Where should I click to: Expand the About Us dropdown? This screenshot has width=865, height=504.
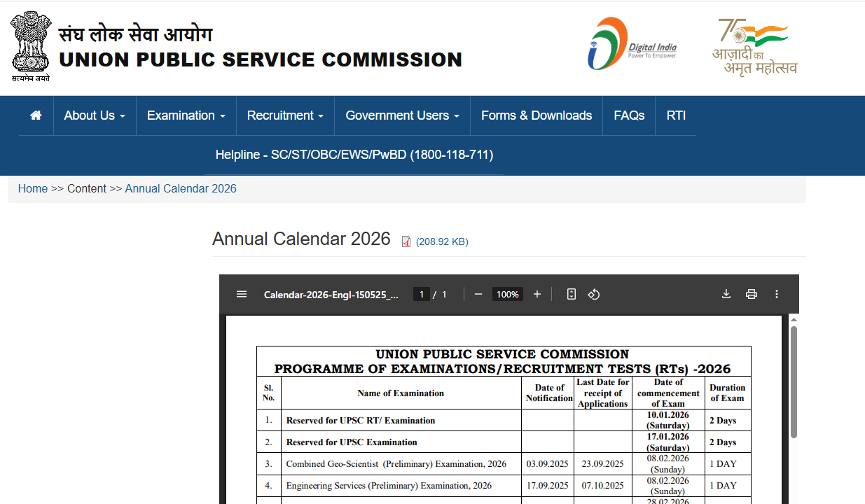95,115
